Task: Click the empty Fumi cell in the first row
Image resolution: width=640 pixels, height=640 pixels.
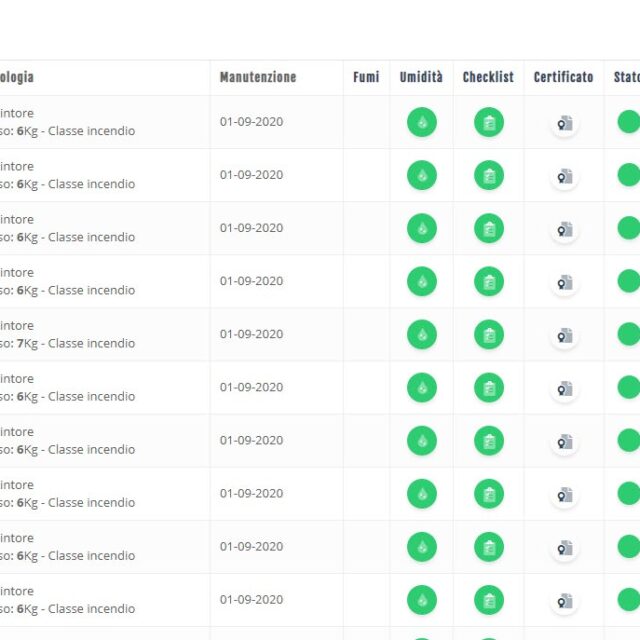Action: [x=366, y=123]
